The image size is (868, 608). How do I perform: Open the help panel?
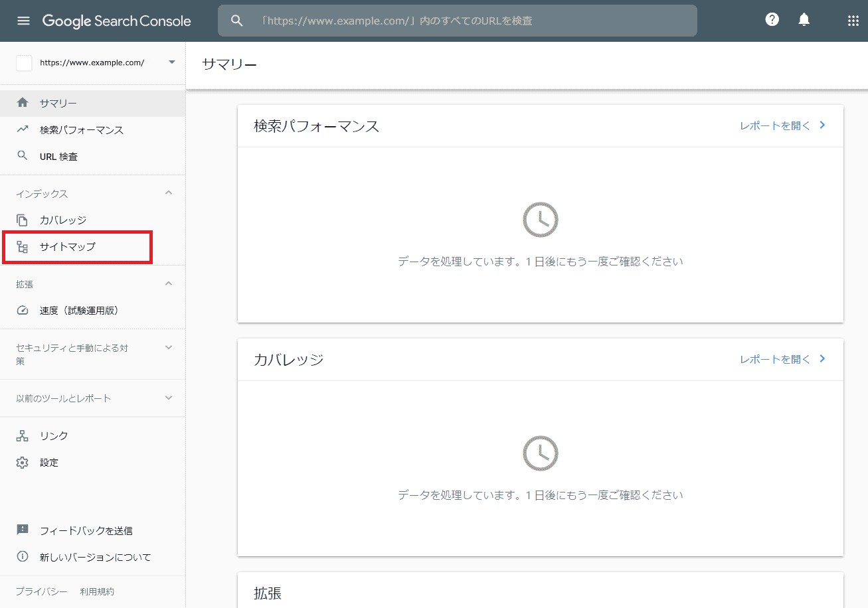[x=772, y=20]
